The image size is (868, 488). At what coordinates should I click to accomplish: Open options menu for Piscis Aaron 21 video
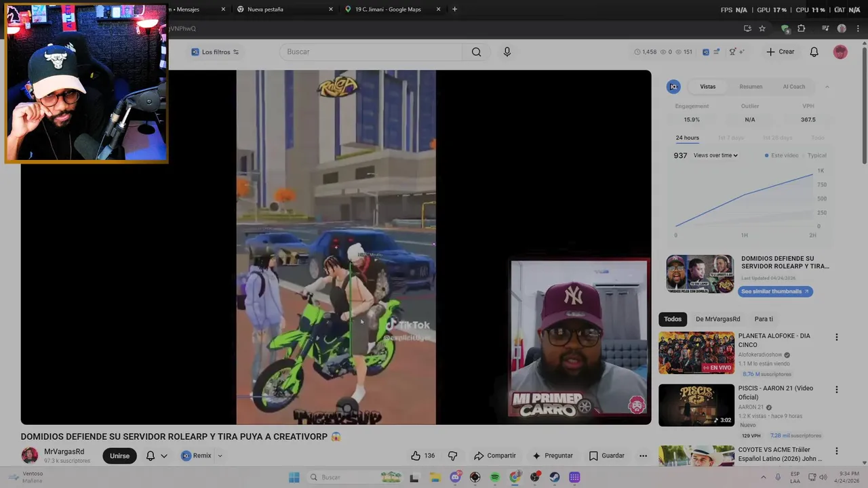point(836,390)
